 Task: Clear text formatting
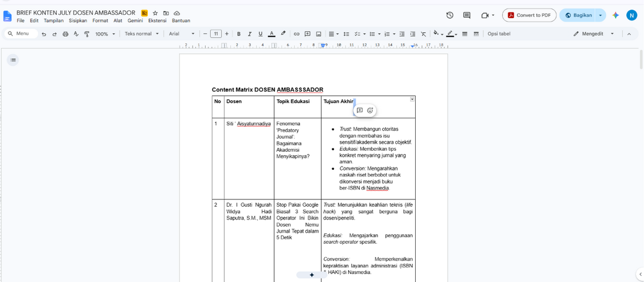pos(424,34)
